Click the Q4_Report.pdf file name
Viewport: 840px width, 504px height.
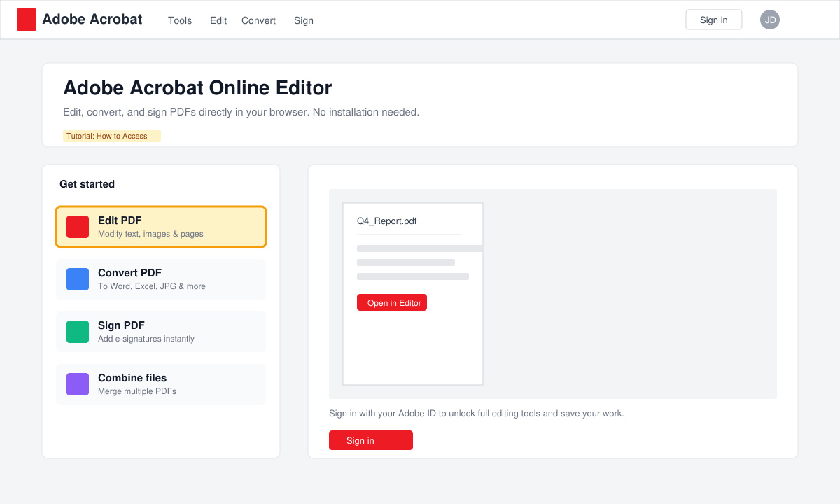click(387, 220)
